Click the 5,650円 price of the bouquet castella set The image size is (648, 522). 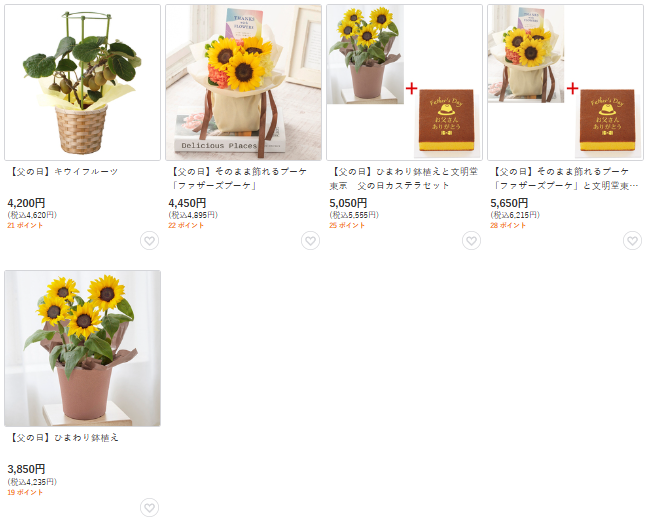tap(509, 203)
